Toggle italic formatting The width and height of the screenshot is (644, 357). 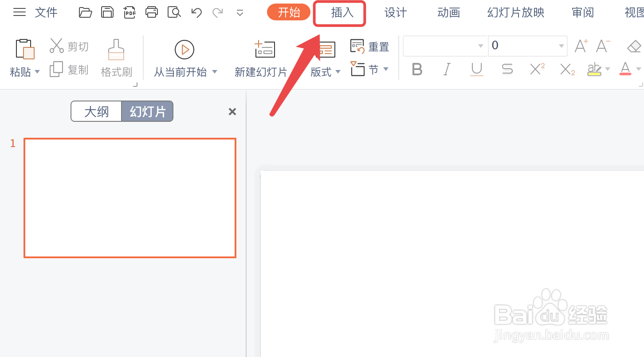click(447, 70)
